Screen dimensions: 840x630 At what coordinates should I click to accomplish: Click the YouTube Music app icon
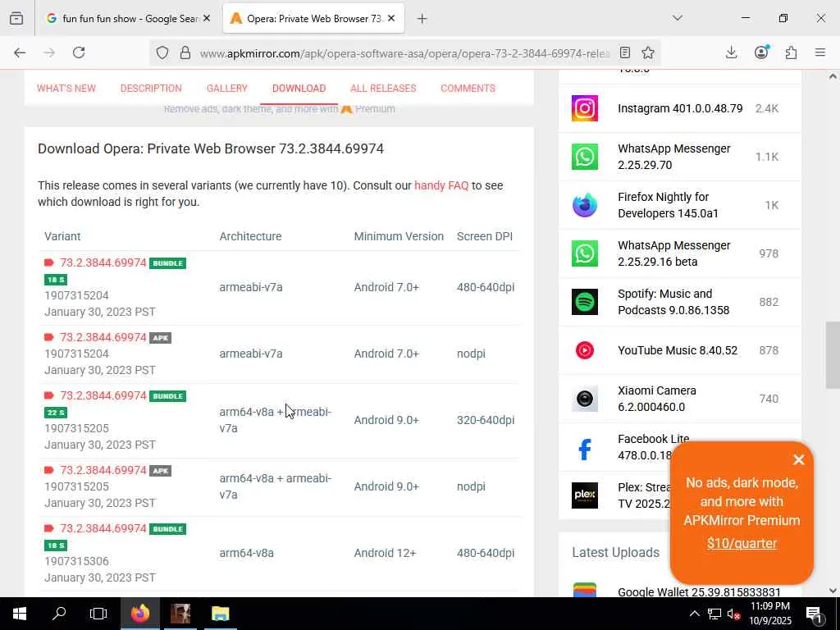tap(584, 350)
